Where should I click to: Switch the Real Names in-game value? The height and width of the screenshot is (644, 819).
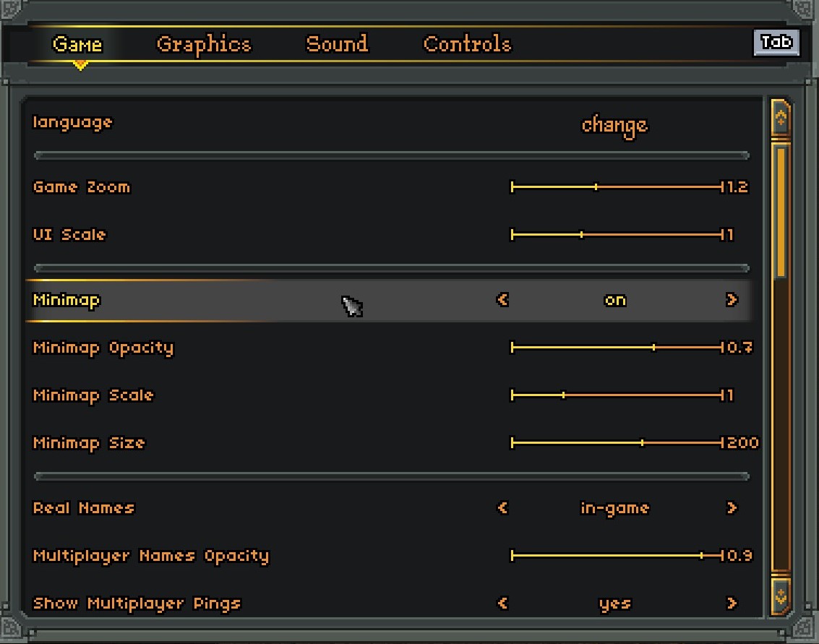coord(615,508)
